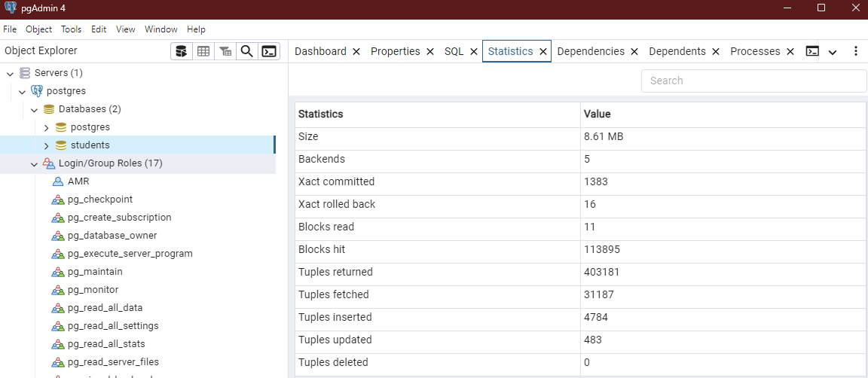The width and height of the screenshot is (868, 378).
Task: Collapse the Servers (1) tree node
Action: point(10,74)
